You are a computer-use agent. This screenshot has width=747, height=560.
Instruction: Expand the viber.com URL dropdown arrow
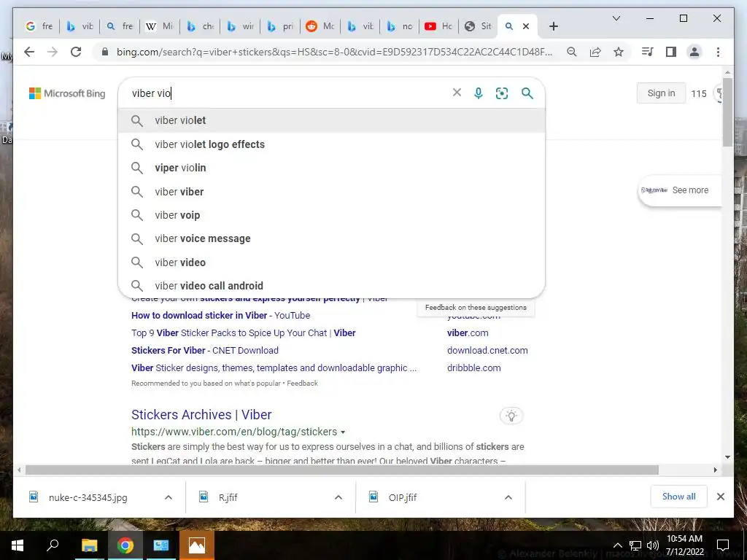[343, 432]
